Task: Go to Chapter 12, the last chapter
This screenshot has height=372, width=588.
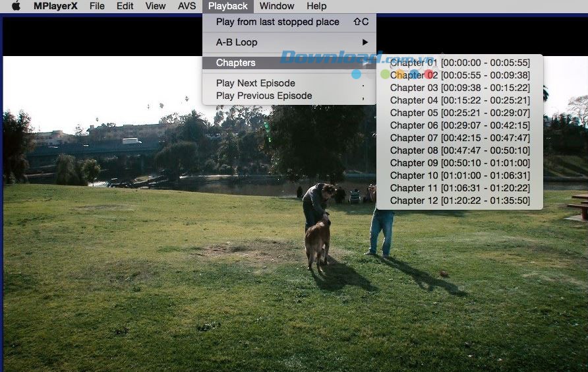Action: (459, 201)
